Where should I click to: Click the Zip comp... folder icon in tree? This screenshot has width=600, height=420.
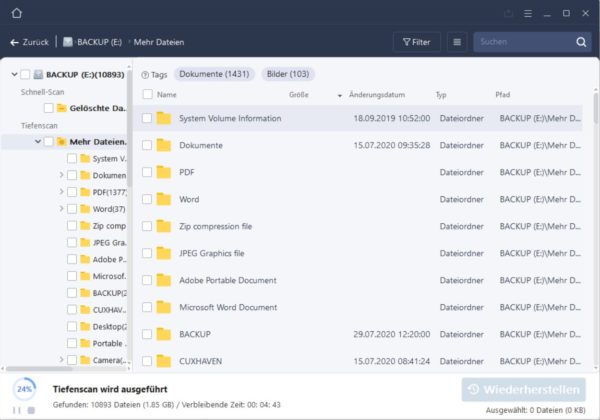[x=85, y=226]
